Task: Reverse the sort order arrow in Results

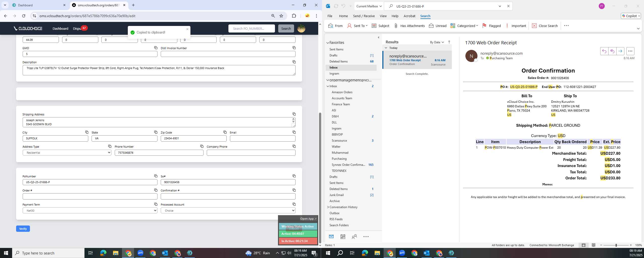Action: [449, 42]
